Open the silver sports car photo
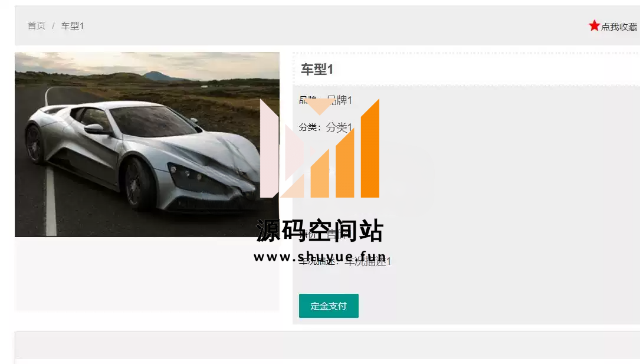This screenshot has width=640, height=364. 147,145
